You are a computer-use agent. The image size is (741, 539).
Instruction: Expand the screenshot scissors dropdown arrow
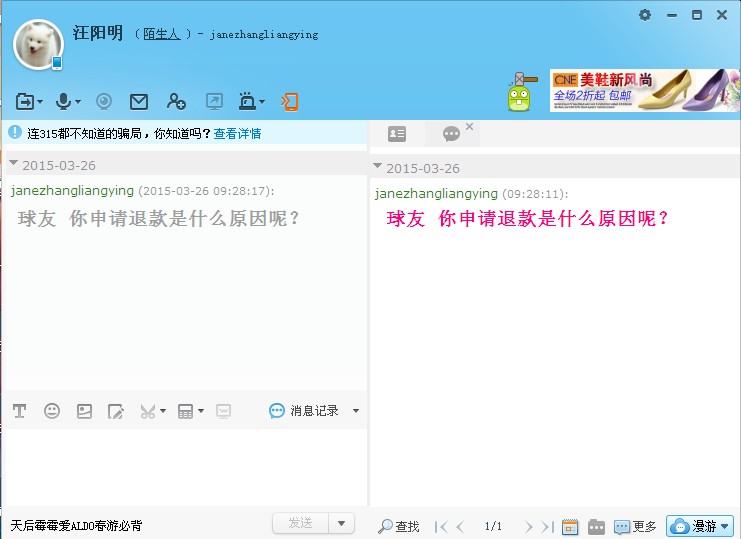(163, 411)
